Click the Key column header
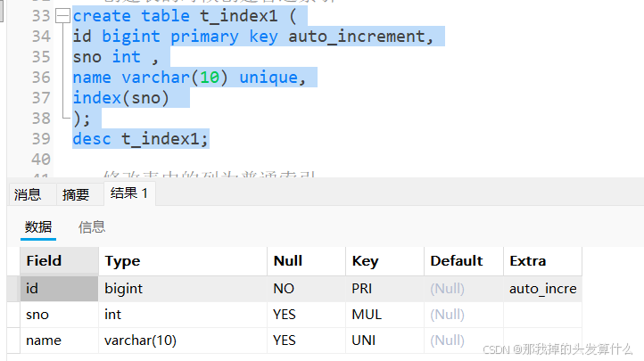The image size is (644, 361). pos(384,261)
